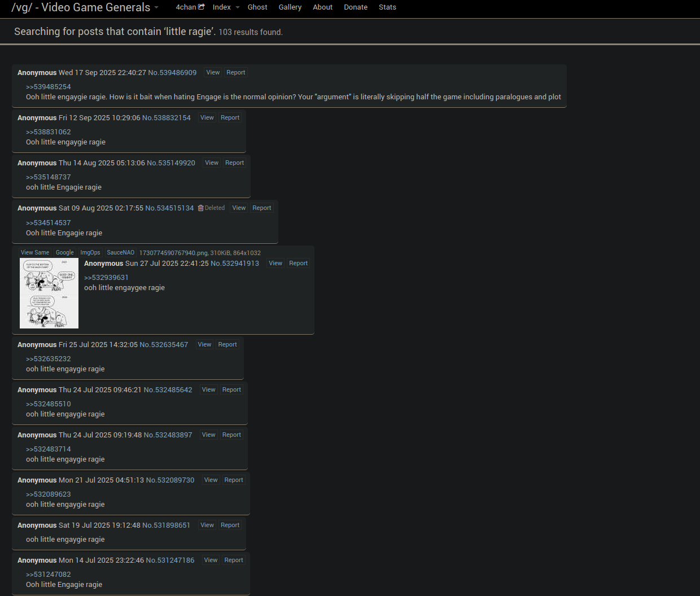Click View Same for the attached image
The width and height of the screenshot is (700, 596).
coord(35,252)
